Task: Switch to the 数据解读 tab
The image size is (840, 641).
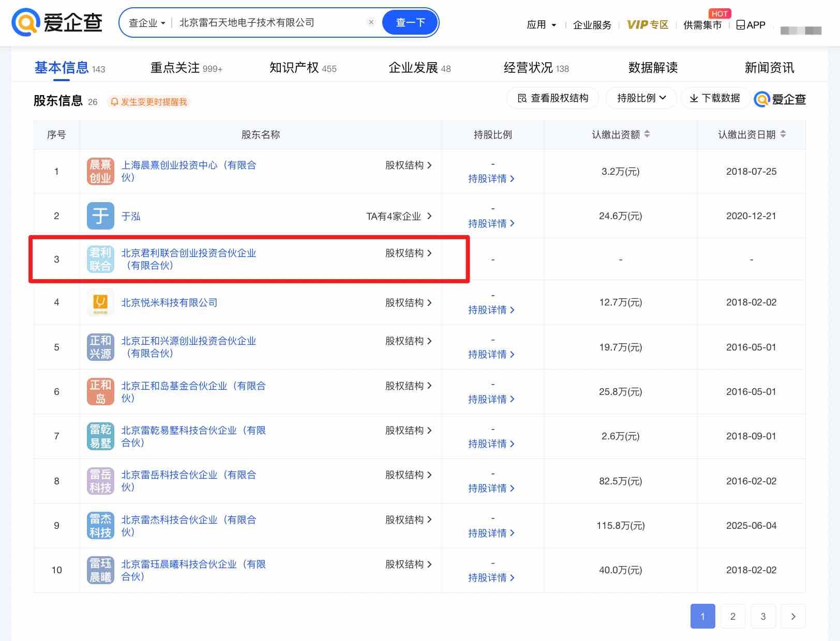Action: click(x=653, y=68)
